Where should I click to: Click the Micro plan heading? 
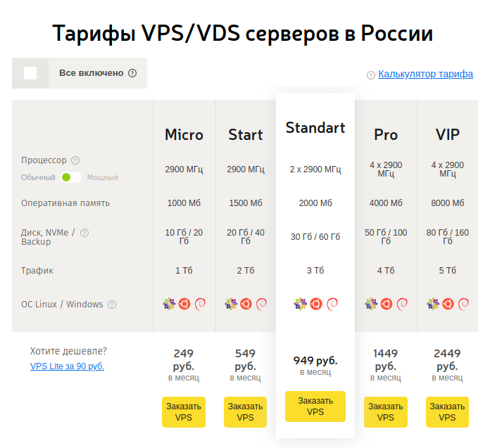tap(184, 134)
